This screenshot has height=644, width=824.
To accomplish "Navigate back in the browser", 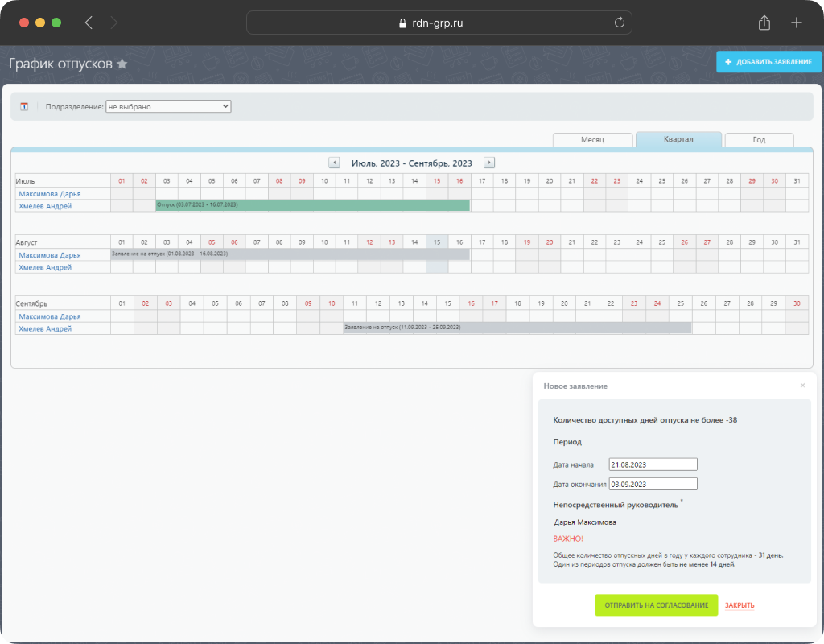I will (89, 23).
